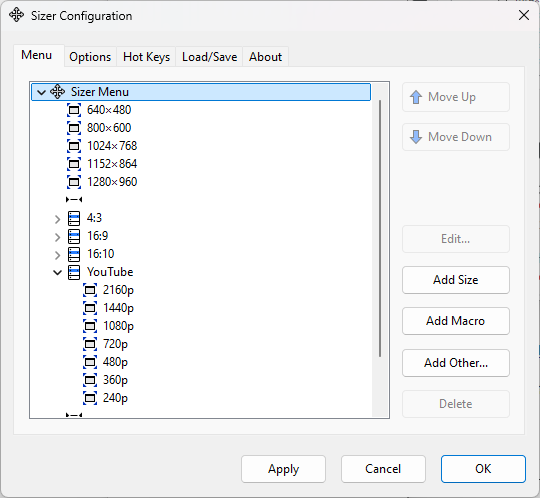Click the submenu icon beside 16:10
The image size is (540, 498).
pos(74,254)
